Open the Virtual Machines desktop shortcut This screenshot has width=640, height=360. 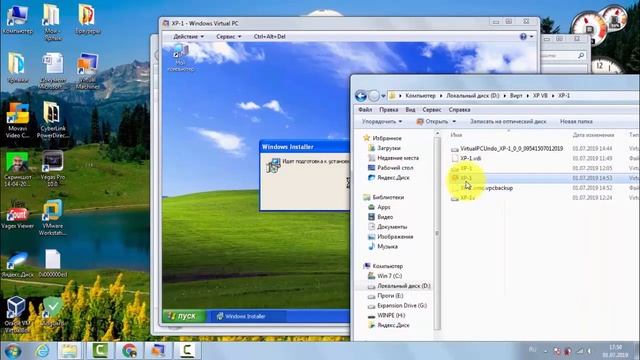coord(87,71)
